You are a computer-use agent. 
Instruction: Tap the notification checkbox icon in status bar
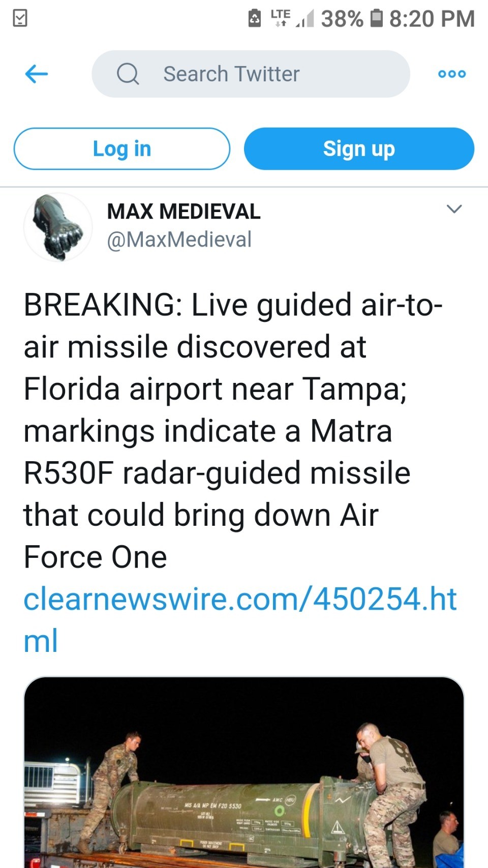20,19
